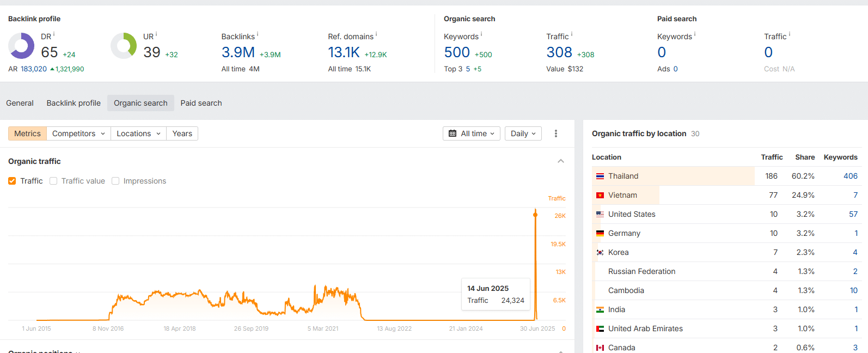Open the 500 organic keywords link
The image size is (868, 353).
click(x=457, y=52)
